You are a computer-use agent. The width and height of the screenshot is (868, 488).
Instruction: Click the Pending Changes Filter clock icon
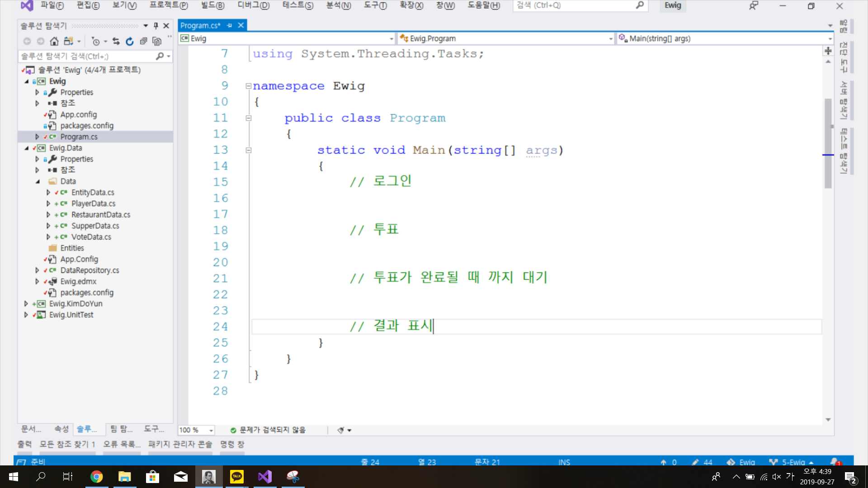(96, 41)
